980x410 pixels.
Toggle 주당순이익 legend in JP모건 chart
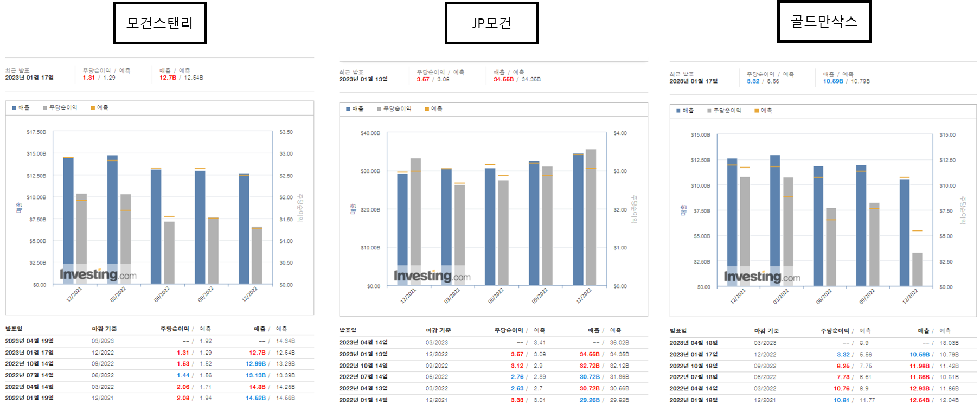click(394, 108)
